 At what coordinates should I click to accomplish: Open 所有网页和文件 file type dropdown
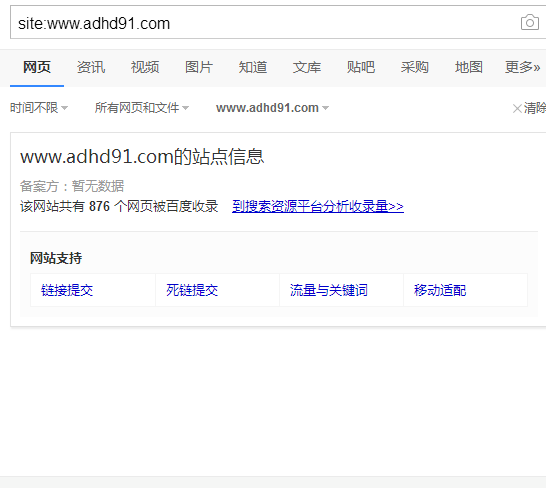tap(142, 108)
